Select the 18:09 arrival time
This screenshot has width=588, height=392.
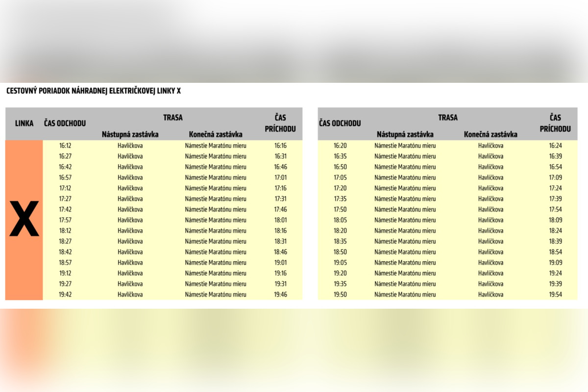(555, 220)
